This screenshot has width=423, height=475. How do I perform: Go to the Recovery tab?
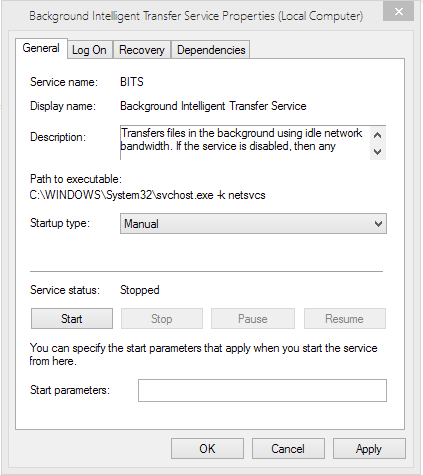point(142,50)
